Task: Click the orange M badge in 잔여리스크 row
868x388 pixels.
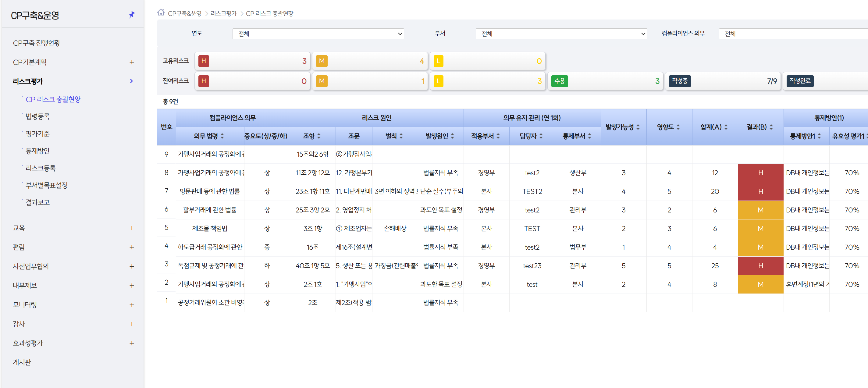Action: [x=322, y=81]
